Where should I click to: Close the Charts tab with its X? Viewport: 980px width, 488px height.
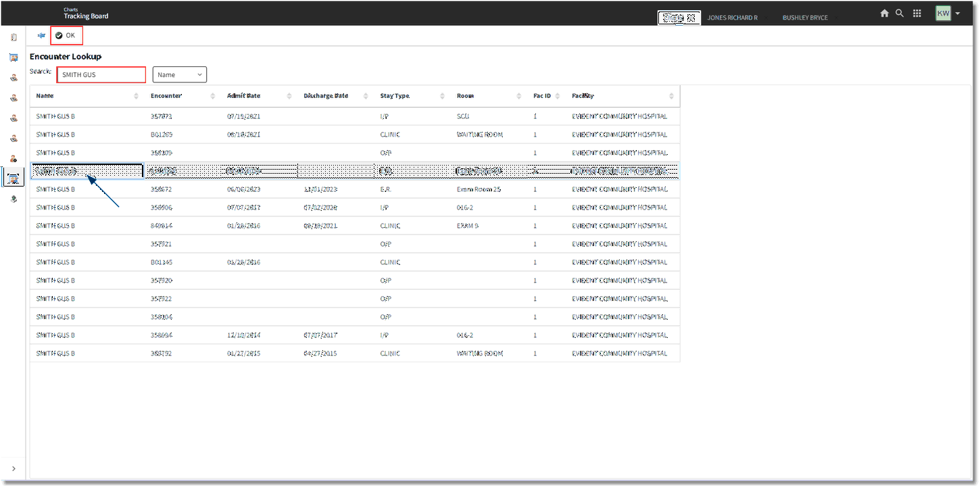tap(691, 18)
